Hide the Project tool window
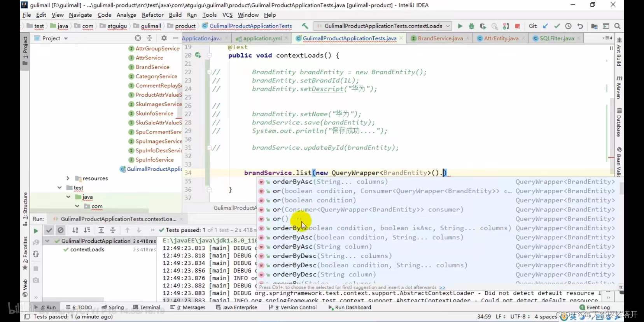 pyautogui.click(x=175, y=38)
